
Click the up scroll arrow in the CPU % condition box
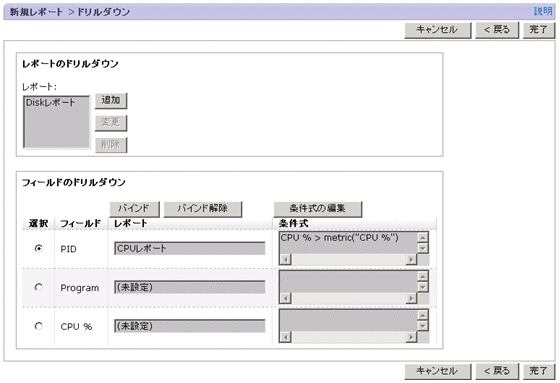tap(423, 315)
